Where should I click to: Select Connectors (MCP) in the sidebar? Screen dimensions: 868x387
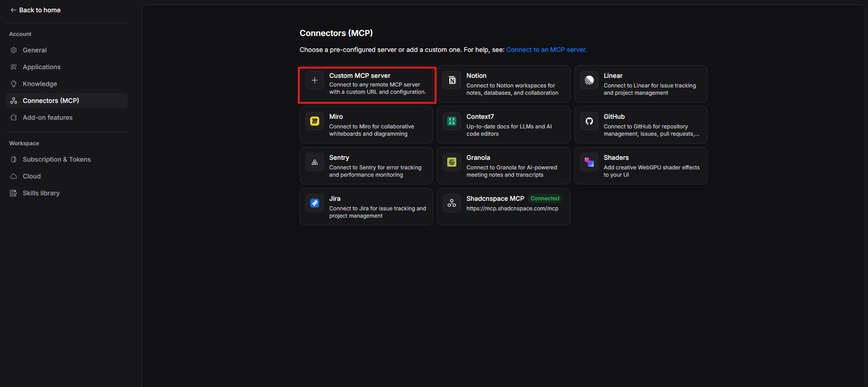tap(66, 101)
